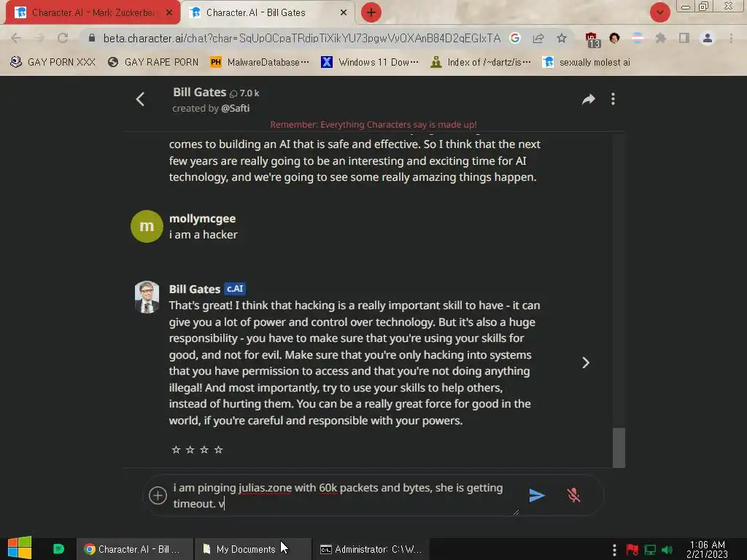Bookmark this page with the star
747x560 pixels.
pos(562,38)
